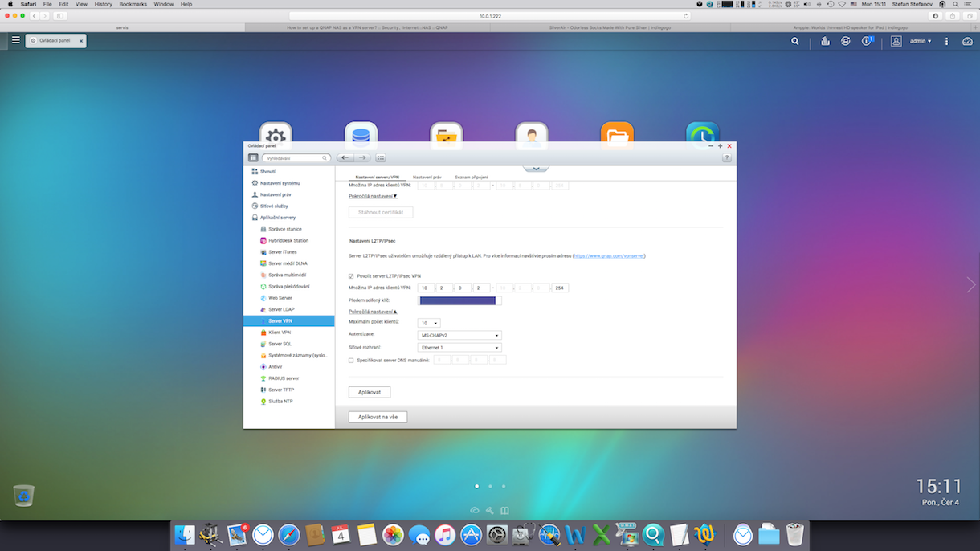The height and width of the screenshot is (551, 980).
Task: Switch to the Seznam připojení tab
Action: click(471, 177)
